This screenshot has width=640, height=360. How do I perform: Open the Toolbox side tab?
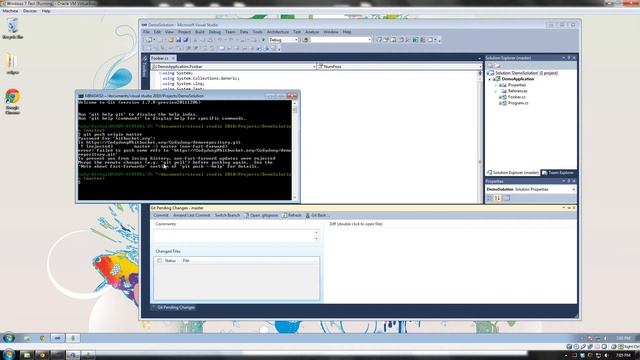tap(144, 67)
